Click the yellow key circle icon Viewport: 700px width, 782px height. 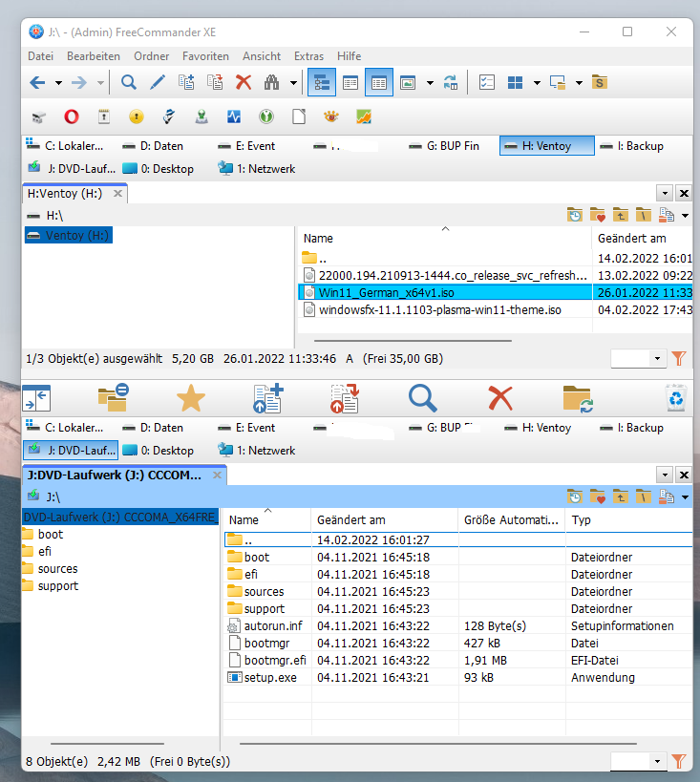[137, 116]
